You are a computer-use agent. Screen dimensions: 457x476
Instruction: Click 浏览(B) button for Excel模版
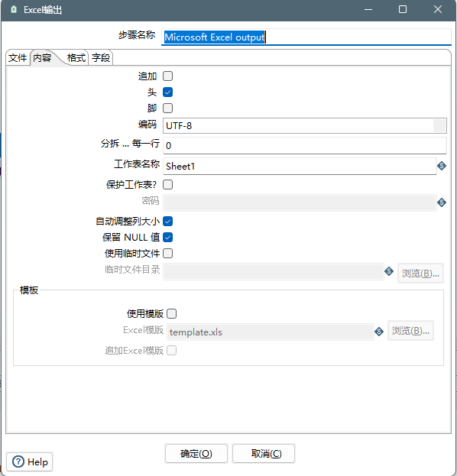[x=410, y=331]
